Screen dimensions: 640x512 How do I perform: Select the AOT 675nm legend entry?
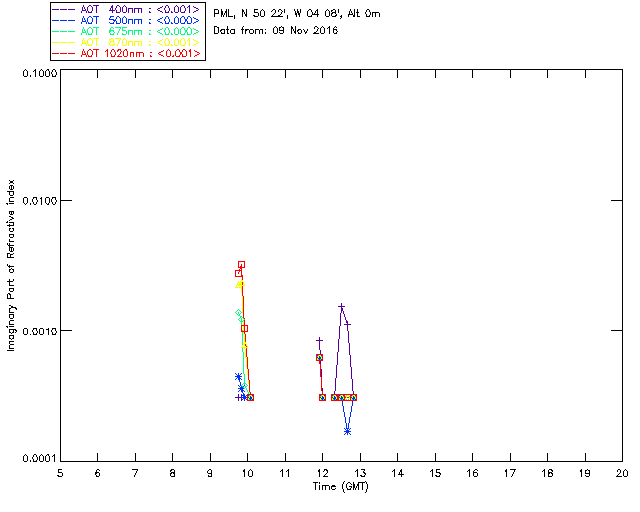(x=127, y=31)
